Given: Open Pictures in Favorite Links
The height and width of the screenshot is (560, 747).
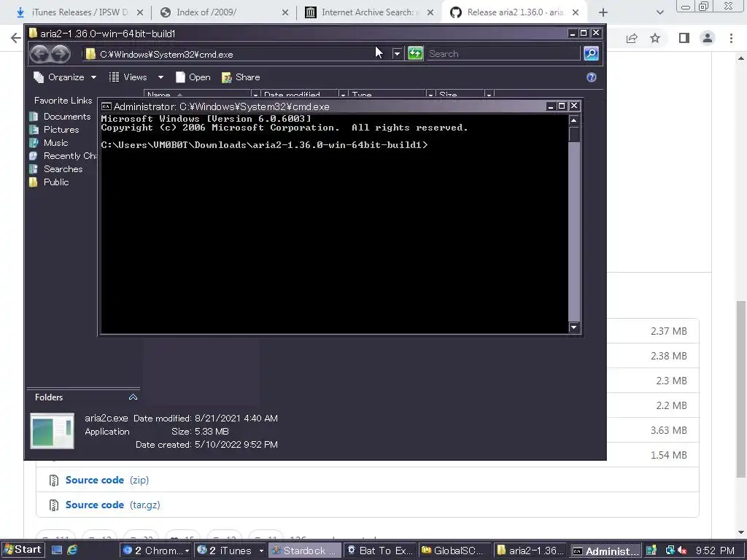Looking at the screenshot, I should (x=54, y=130).
